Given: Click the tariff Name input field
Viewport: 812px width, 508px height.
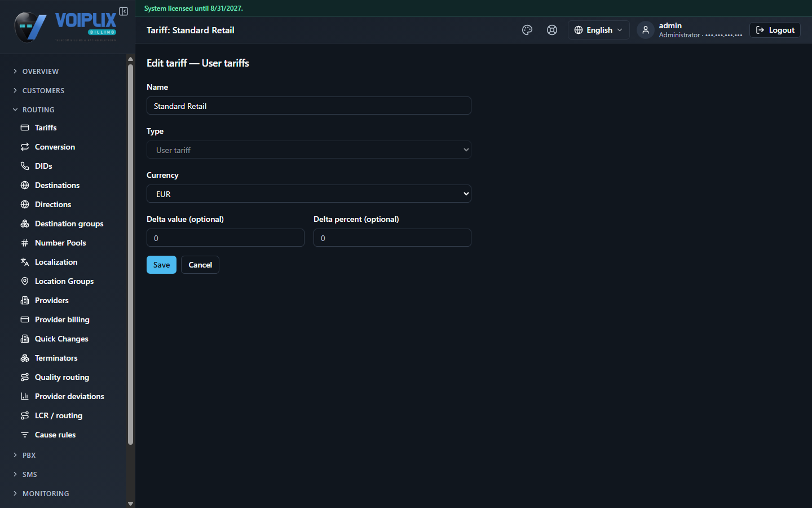Looking at the screenshot, I should tap(309, 106).
